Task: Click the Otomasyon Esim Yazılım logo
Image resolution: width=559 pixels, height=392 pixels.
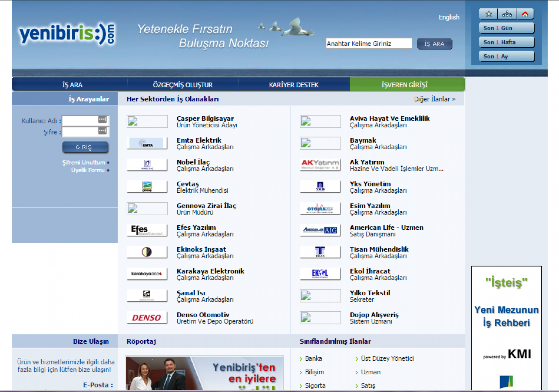Action: point(320,208)
